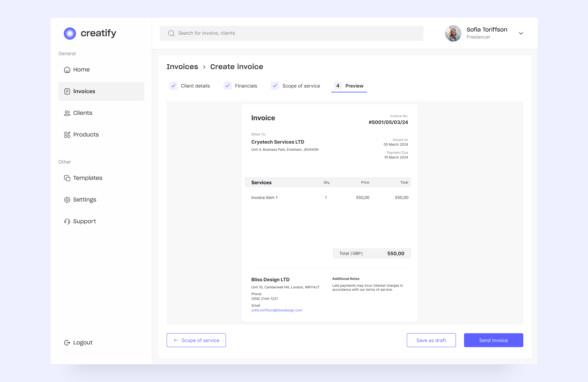The image size is (588, 382).
Task: Click the Total (GBP) label
Action: pos(351,253)
